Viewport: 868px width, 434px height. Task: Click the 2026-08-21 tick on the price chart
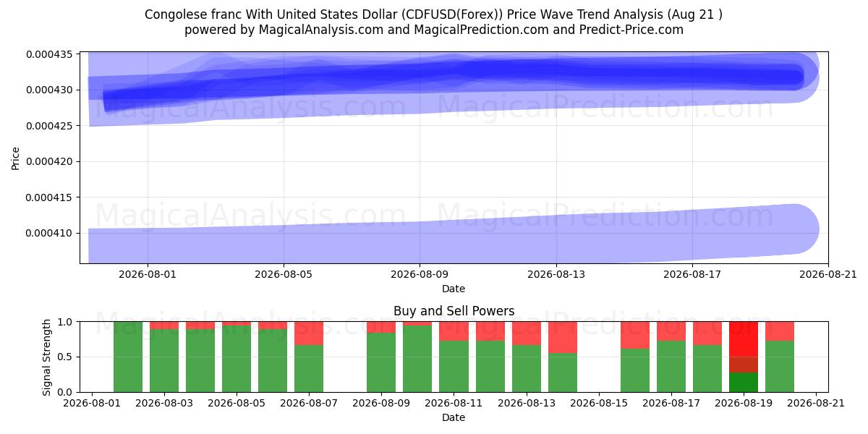click(x=828, y=275)
